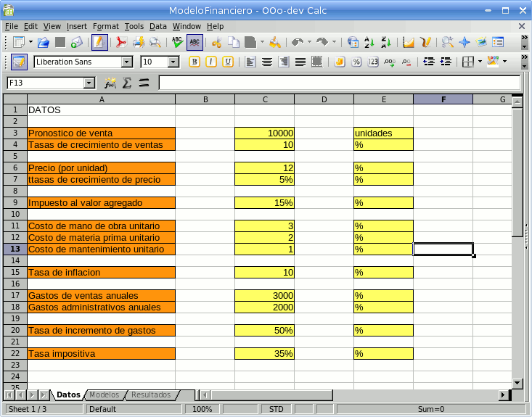Open the Data menu
Screen dimensions: 532x417
158,26
